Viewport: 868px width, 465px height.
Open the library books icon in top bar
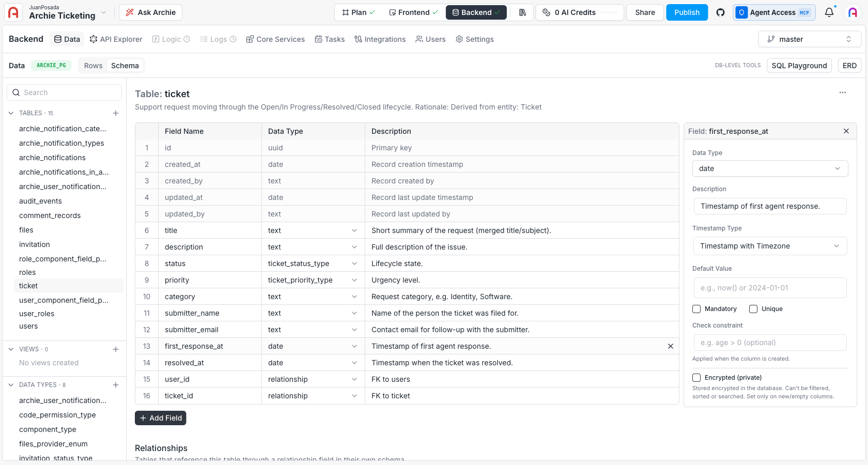522,12
